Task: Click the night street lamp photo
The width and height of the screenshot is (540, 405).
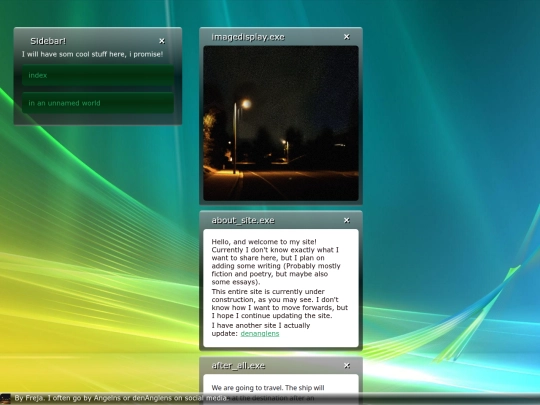Action: (x=281, y=123)
